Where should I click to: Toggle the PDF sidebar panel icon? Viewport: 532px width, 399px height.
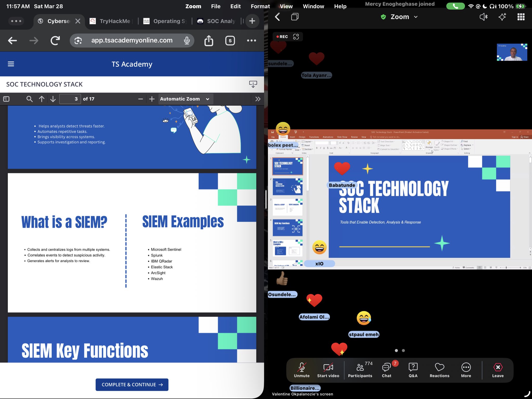[6, 99]
